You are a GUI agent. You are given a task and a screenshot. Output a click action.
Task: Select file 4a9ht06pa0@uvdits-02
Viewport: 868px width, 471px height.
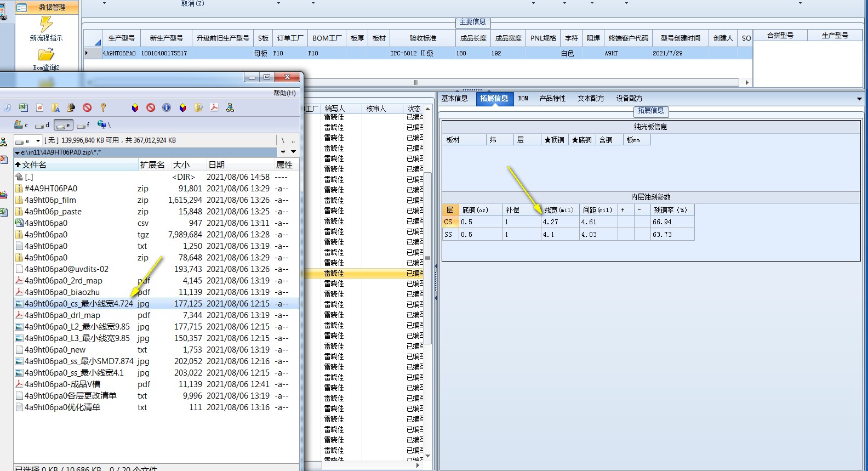[x=156, y=269]
